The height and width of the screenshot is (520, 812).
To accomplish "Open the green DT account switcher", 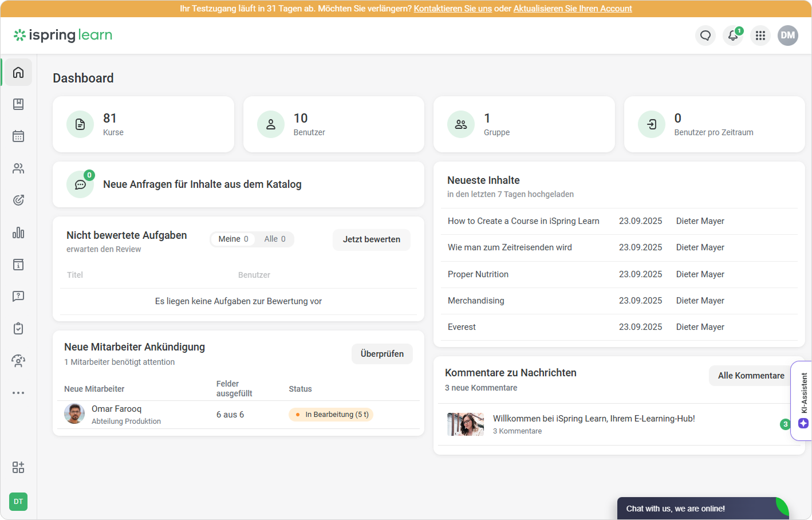I will [x=18, y=502].
